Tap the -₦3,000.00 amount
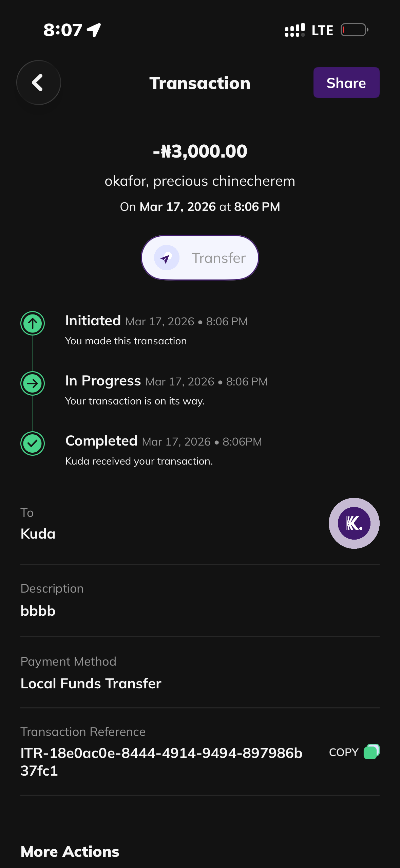 click(200, 151)
